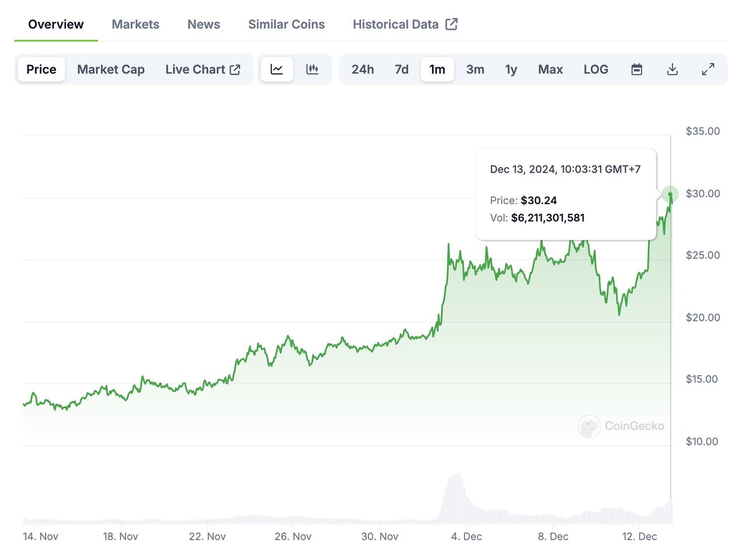Screen dimensions: 747x560
Task: Click the Dec 13, 2024 timestamp text
Action: coord(565,170)
